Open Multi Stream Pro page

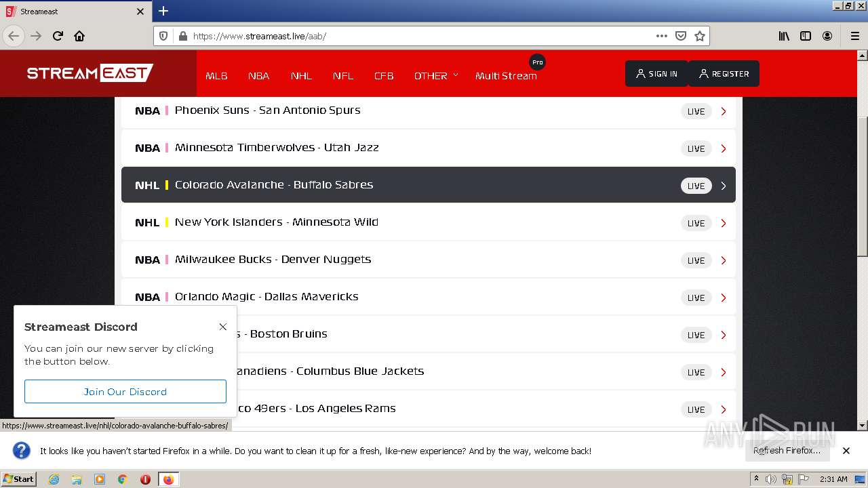(x=506, y=76)
